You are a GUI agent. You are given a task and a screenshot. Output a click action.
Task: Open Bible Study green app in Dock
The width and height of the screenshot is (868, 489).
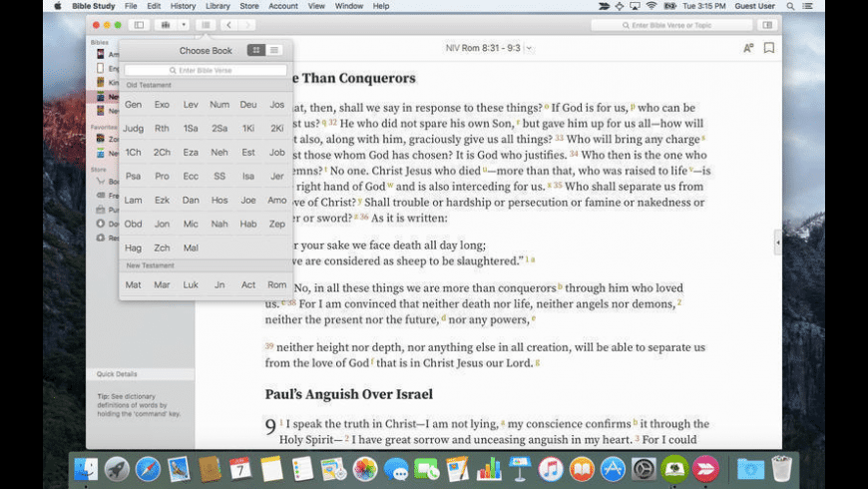[x=674, y=470]
